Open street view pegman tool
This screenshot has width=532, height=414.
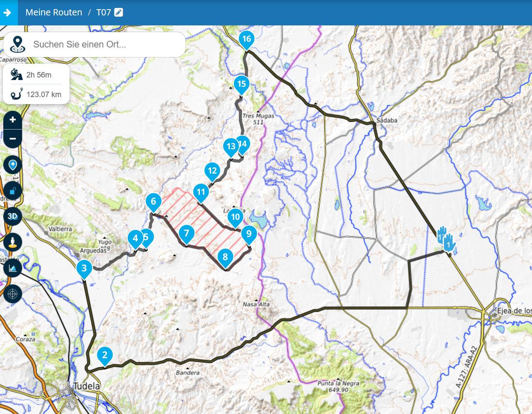point(13,242)
